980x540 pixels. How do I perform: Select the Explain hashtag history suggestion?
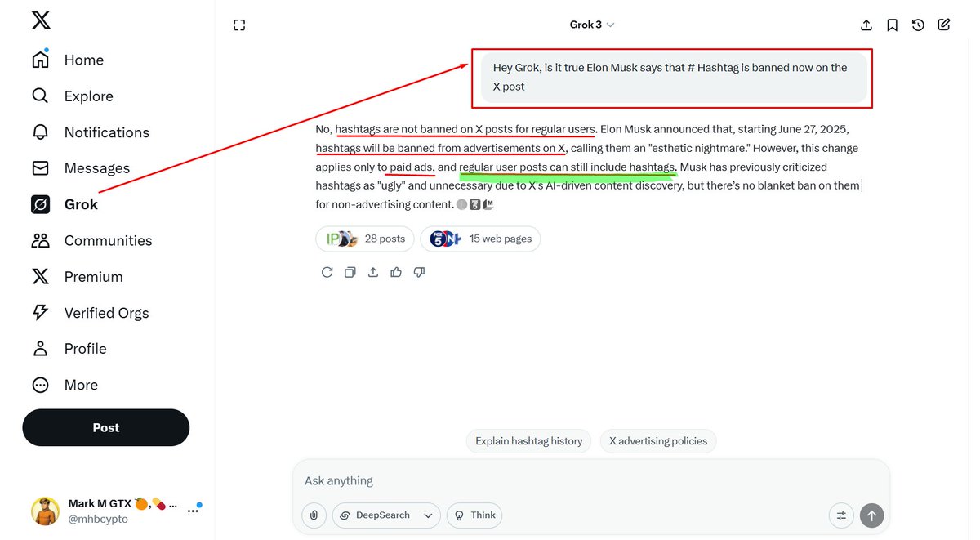(x=528, y=441)
